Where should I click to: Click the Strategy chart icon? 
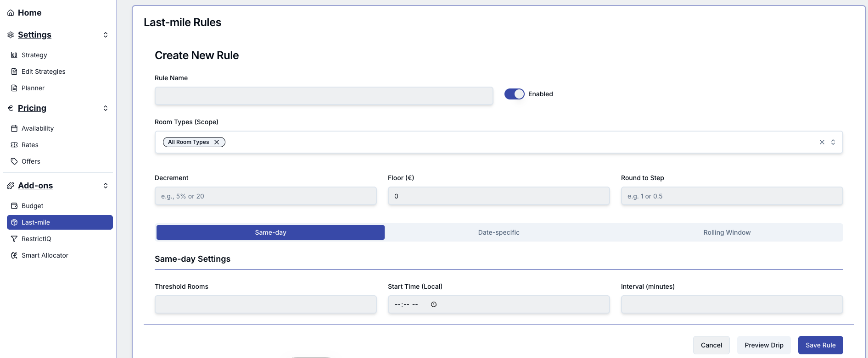[14, 55]
